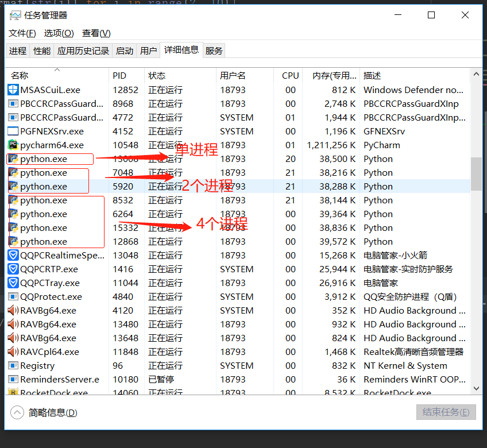Switch to the 进程 tab
The width and height of the screenshot is (487, 448).
18,51
